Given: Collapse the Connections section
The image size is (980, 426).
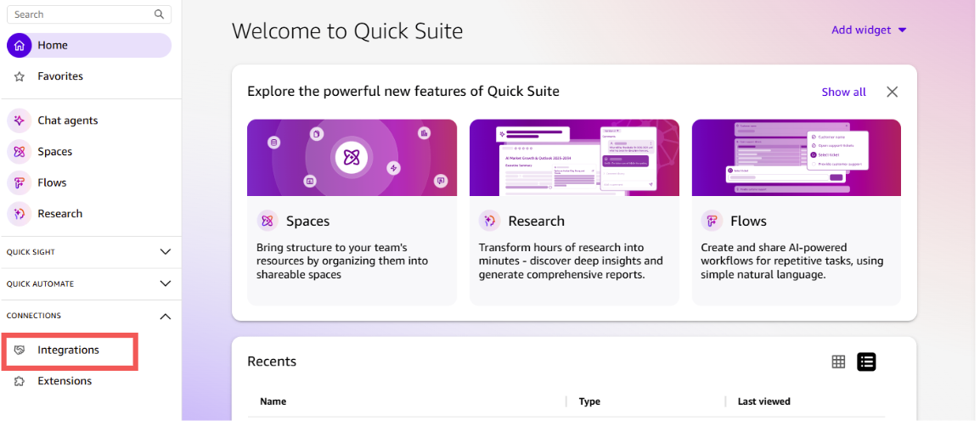Looking at the screenshot, I should (x=165, y=317).
